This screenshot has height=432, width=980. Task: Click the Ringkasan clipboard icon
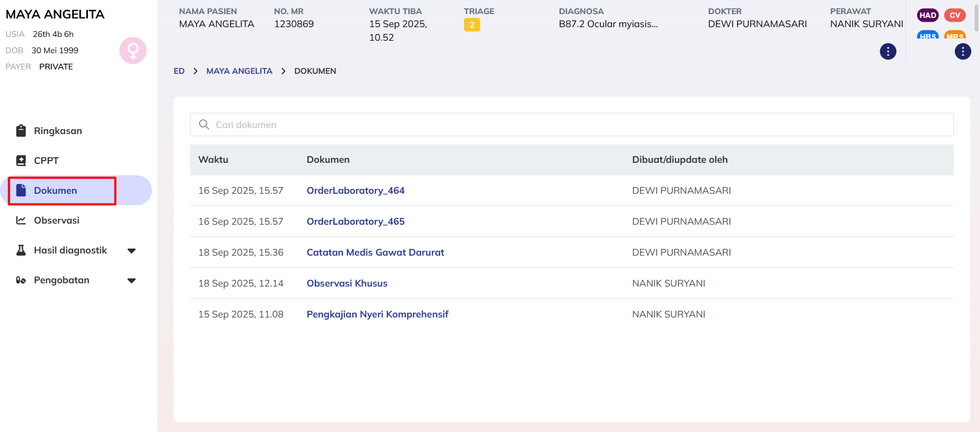click(21, 131)
